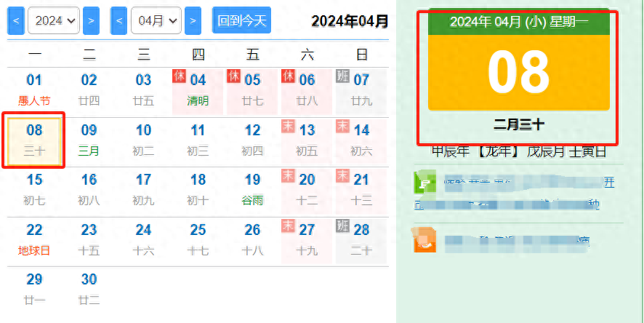Select date 25 十七
Viewport: 644px width, 323px height.
tap(198, 241)
